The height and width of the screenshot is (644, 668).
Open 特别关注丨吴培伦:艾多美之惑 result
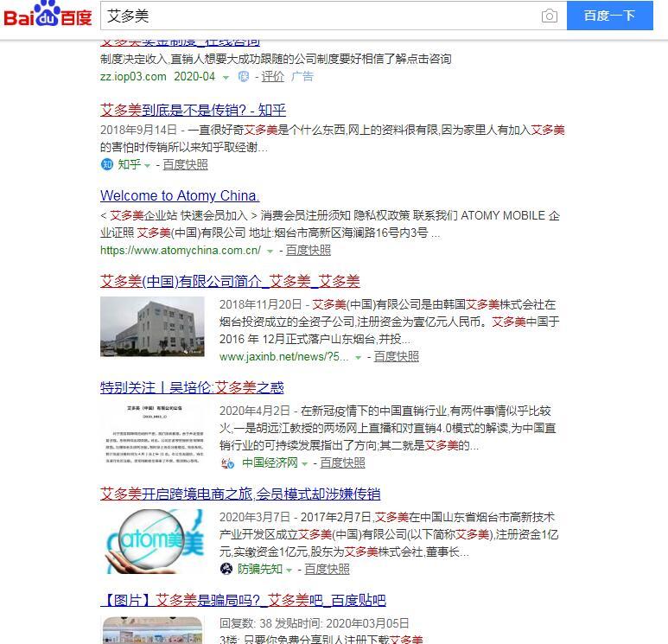pyautogui.click(x=192, y=387)
